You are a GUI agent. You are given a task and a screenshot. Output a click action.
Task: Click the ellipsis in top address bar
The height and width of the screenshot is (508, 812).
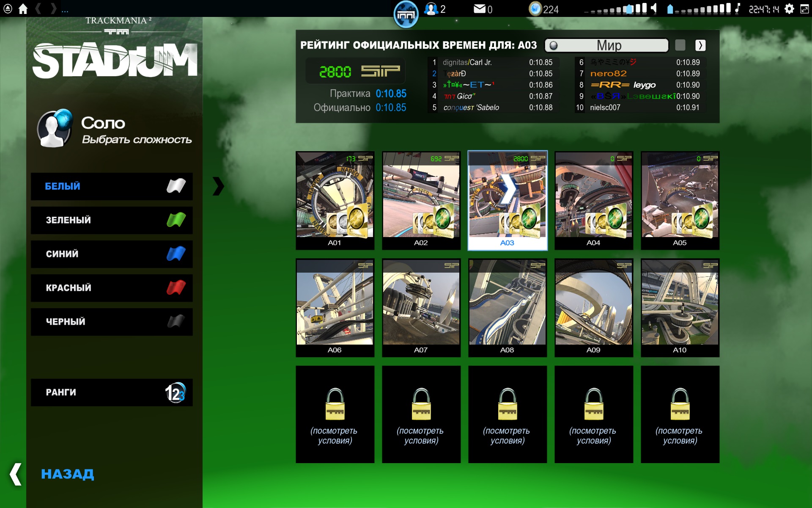point(65,11)
